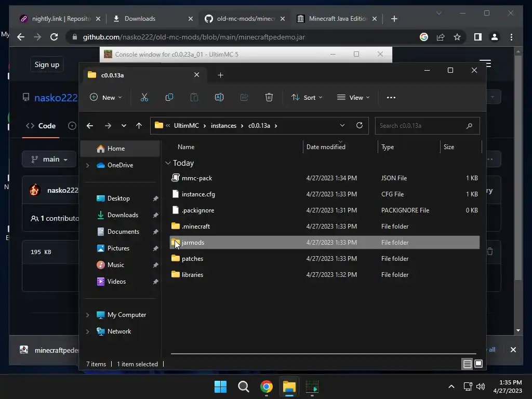Viewport: 532px width, 399px height.
Task: Expand the address bar history dropdown
Action: coord(342,125)
